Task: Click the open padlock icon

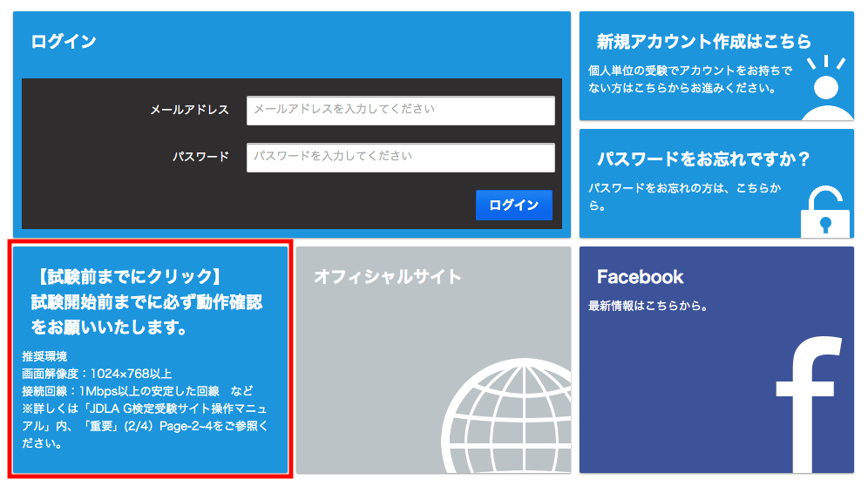Action: [x=824, y=212]
